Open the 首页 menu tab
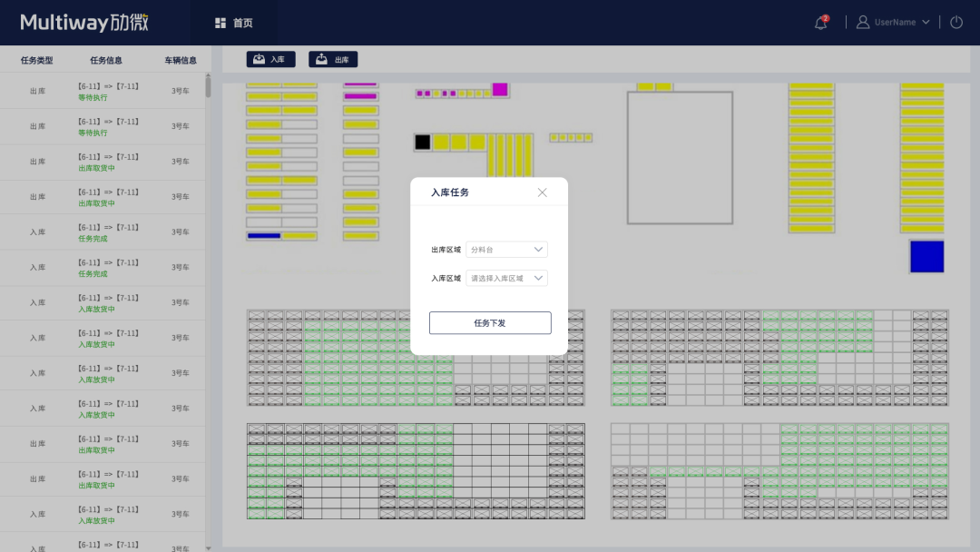Image resolution: width=980 pixels, height=552 pixels. (242, 23)
